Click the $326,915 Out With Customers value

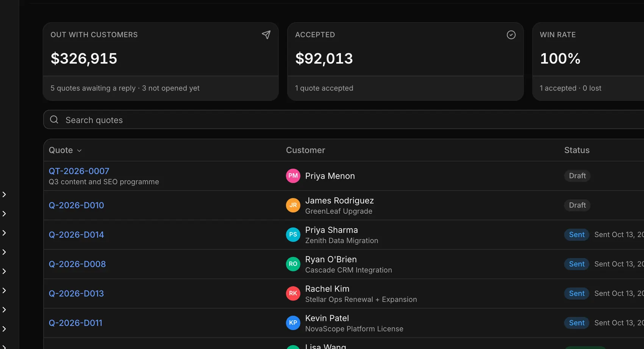point(84,59)
